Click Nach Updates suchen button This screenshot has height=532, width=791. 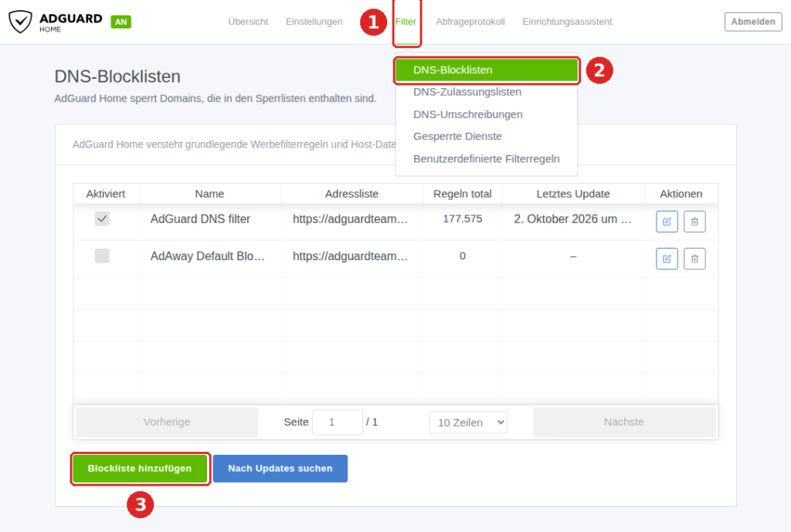280,469
